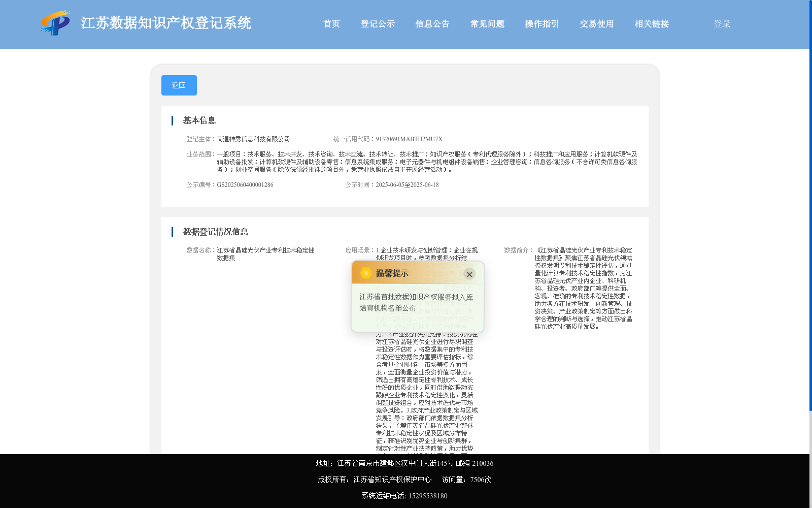Select the 统一信用代码 label
The width and height of the screenshot is (812, 508).
point(353,139)
